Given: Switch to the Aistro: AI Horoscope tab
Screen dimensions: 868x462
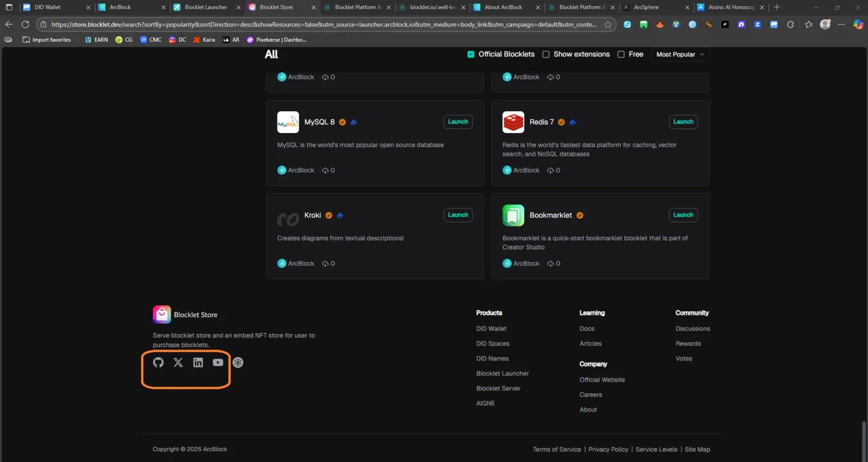Looking at the screenshot, I should (x=731, y=7).
